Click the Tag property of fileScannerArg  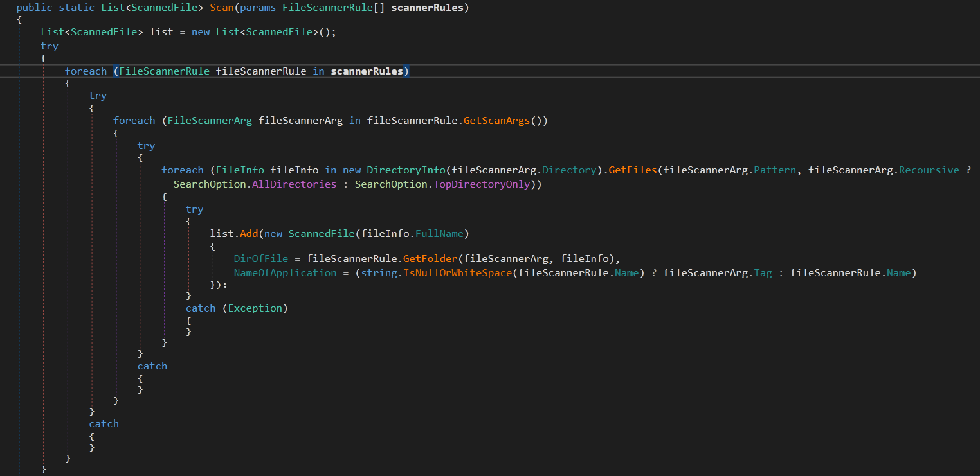coord(763,273)
